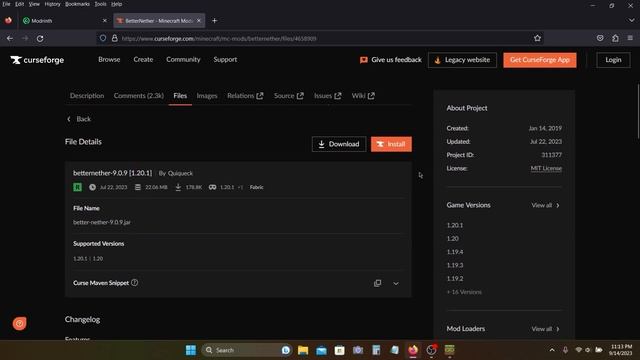
Task: Click the pinned Firefox tab icon
Action: (8, 20)
